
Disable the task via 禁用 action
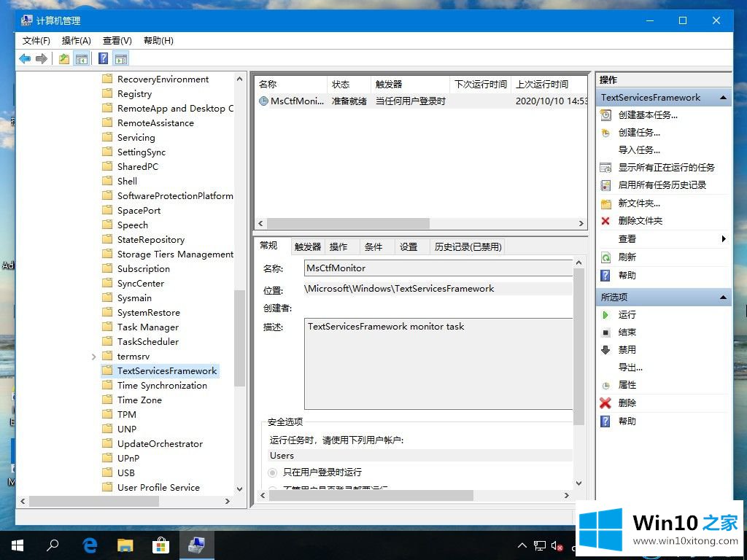[x=627, y=349]
